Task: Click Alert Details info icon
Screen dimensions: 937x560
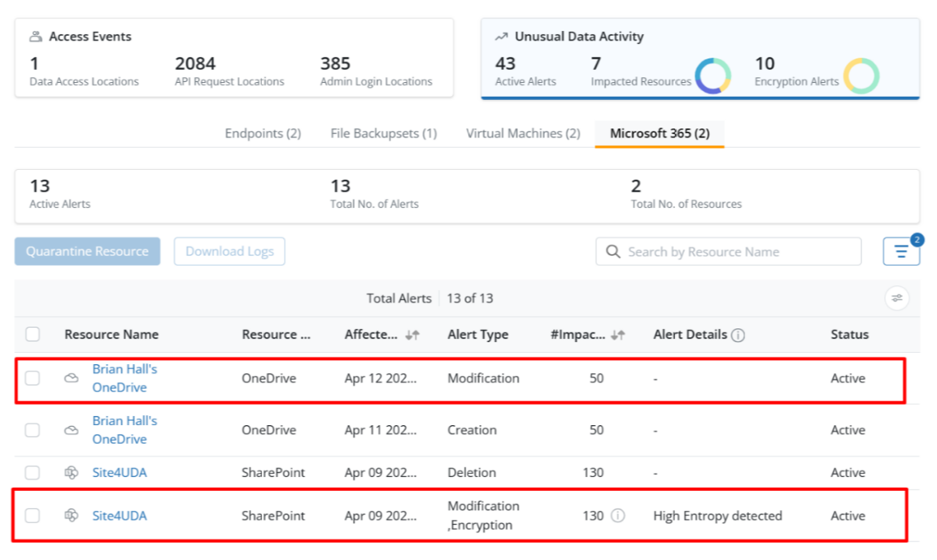Action: (739, 335)
